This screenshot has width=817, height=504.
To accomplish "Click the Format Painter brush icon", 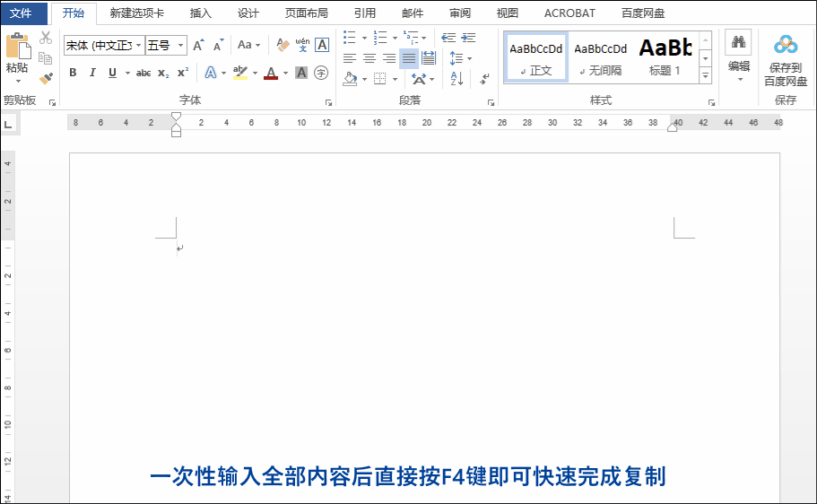I will 46,79.
